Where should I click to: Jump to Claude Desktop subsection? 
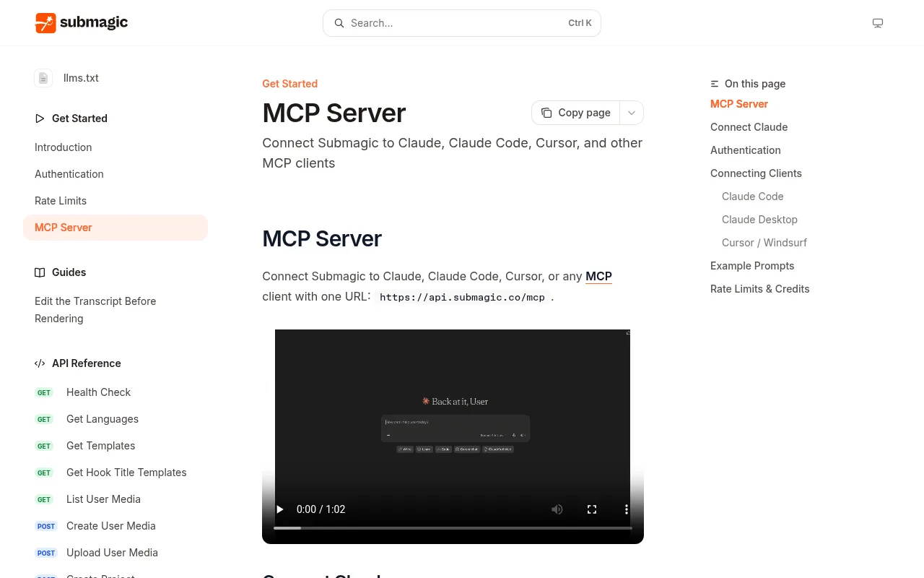pyautogui.click(x=759, y=220)
